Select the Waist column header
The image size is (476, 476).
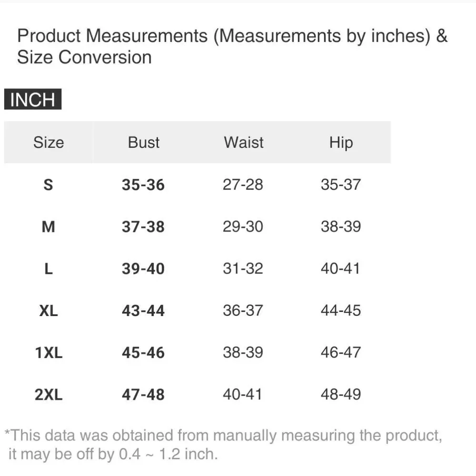pos(243,142)
